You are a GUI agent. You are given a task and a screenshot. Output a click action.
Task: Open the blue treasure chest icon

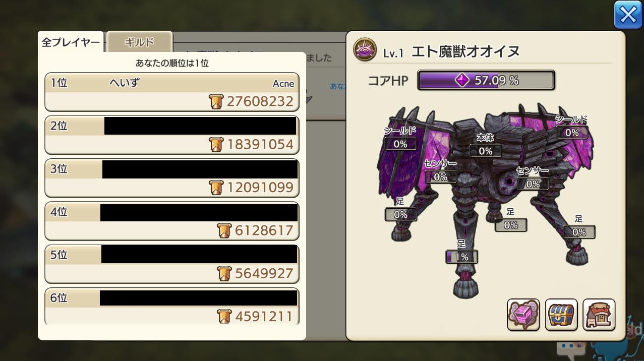pyautogui.click(x=561, y=315)
